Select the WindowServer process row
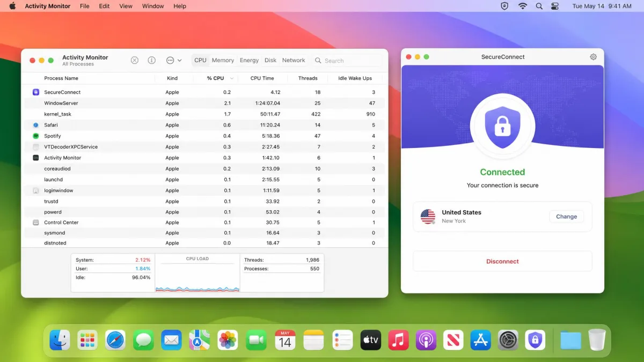 [x=204, y=103]
